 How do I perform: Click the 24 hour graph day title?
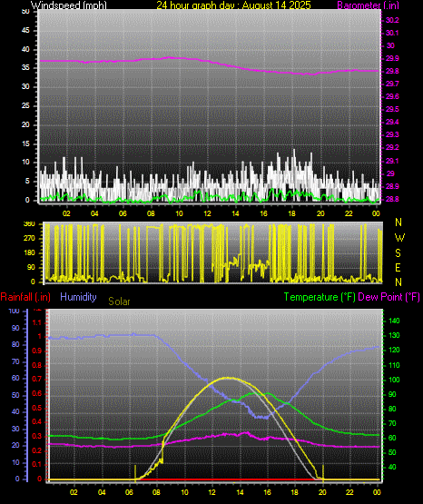(233, 5)
